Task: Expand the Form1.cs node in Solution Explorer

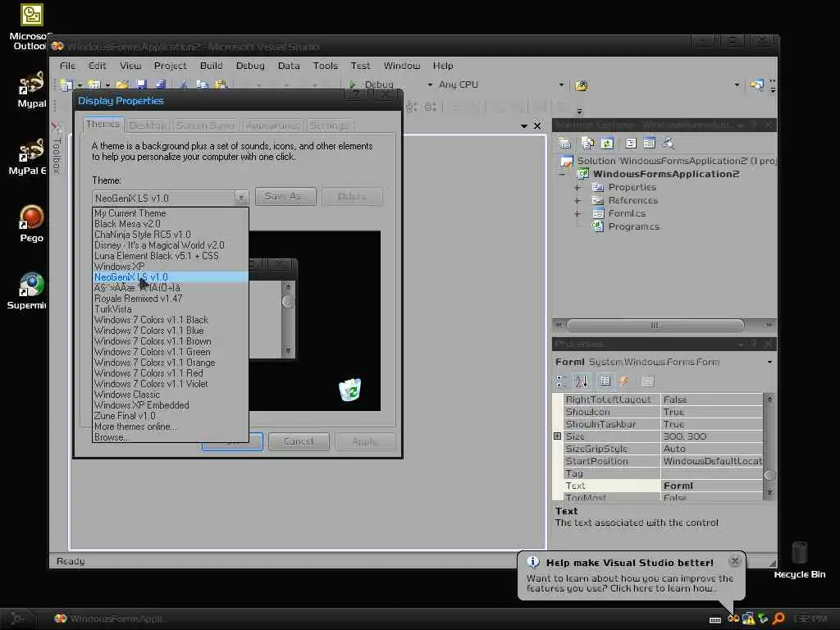Action: point(577,214)
